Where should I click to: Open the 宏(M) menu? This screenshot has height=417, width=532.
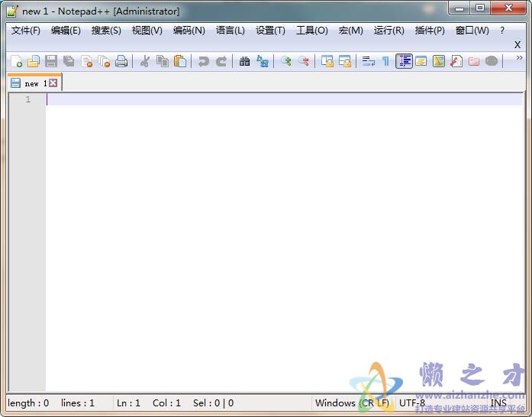(x=351, y=31)
